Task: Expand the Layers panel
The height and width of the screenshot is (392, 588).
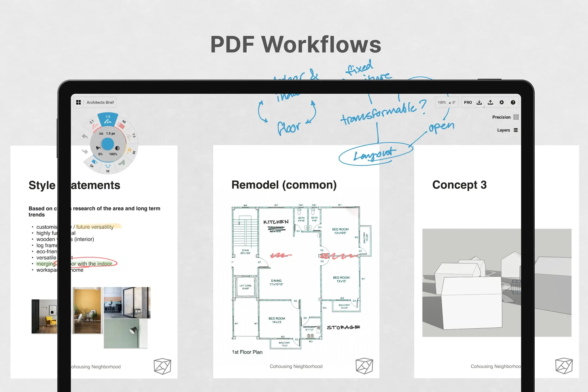Action: click(x=509, y=130)
